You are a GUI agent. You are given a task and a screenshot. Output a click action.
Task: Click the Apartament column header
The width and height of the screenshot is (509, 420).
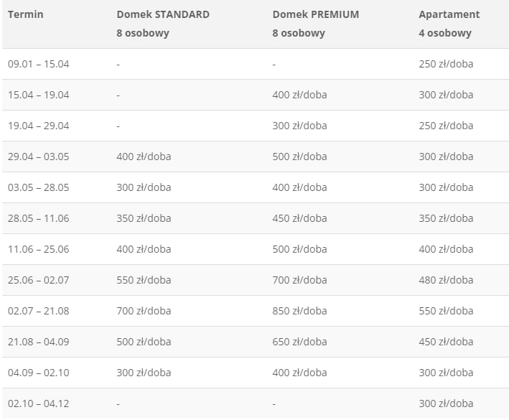point(449,14)
